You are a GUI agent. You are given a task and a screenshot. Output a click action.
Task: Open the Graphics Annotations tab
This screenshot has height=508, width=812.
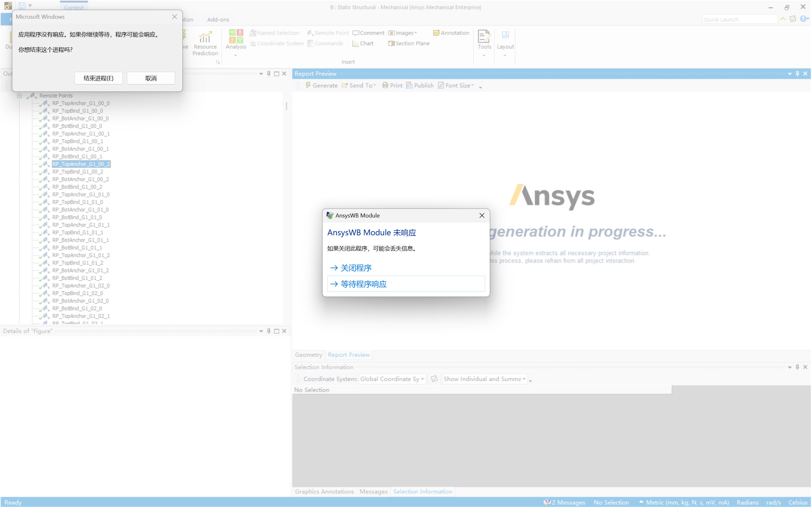(324, 491)
